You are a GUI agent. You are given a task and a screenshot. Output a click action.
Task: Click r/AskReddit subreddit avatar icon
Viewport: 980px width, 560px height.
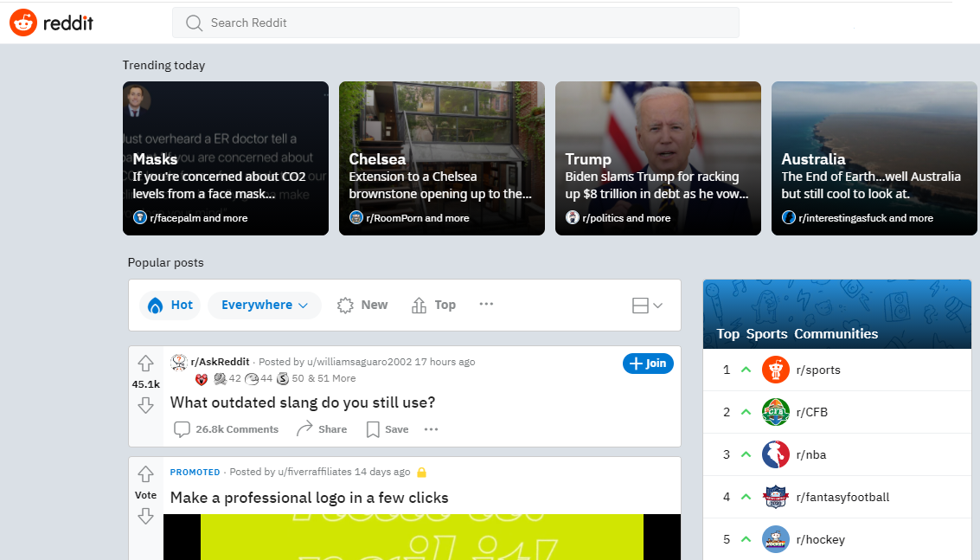click(179, 362)
